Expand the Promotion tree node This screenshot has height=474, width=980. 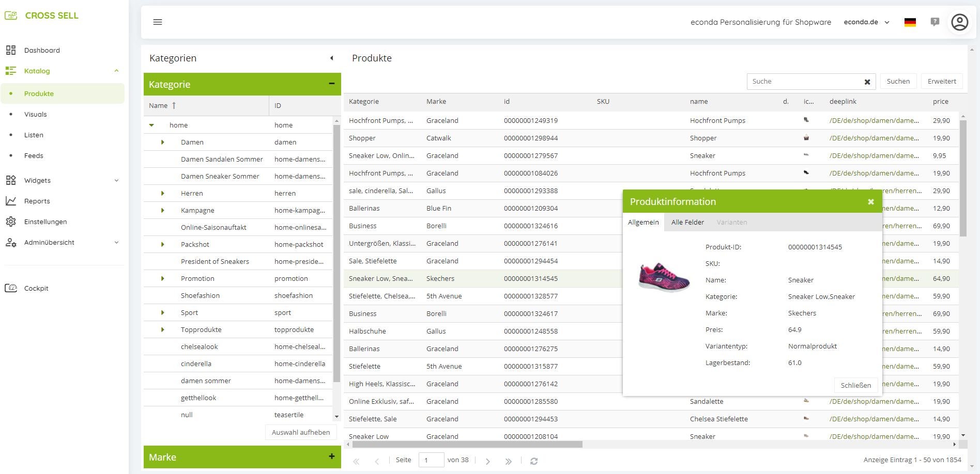pos(162,278)
